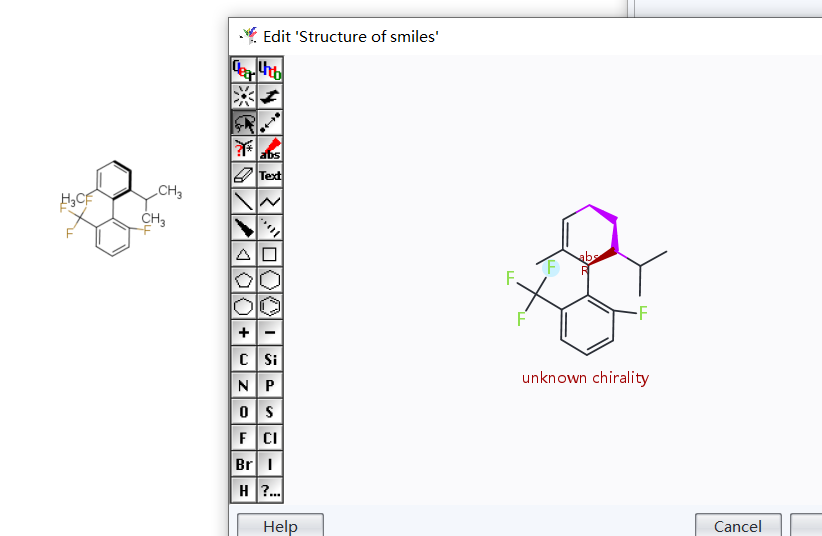Image resolution: width=822 pixels, height=536 pixels.
Task: Pick the cyclopropane triangle ring tool
Action: coord(243,254)
